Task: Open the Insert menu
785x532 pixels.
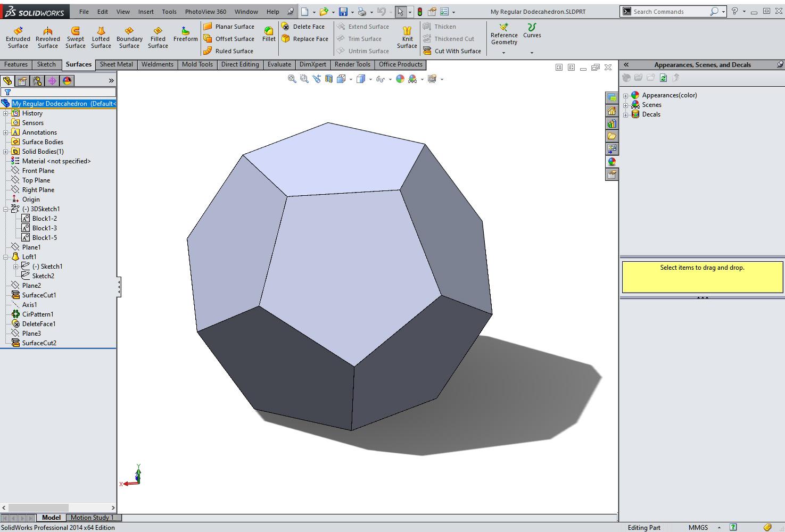Action: [x=146, y=12]
